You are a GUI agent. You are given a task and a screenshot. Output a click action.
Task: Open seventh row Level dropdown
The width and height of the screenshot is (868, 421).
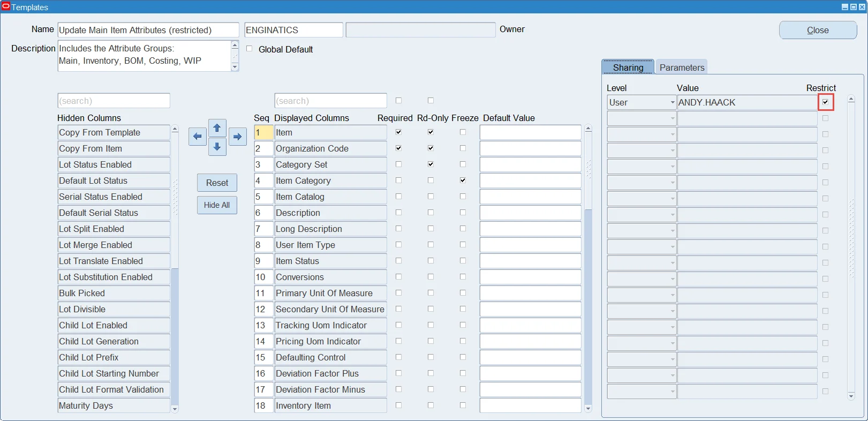tap(673, 199)
